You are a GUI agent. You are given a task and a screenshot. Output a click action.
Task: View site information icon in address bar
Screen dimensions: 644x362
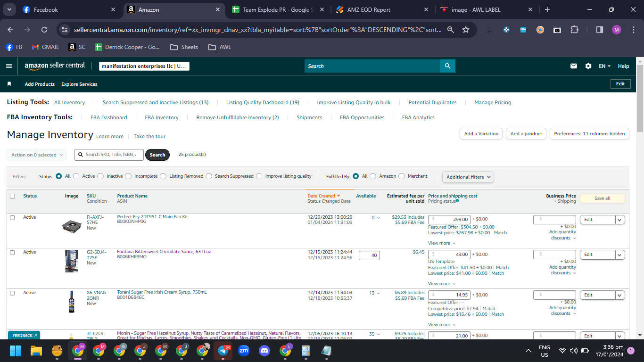(x=65, y=30)
